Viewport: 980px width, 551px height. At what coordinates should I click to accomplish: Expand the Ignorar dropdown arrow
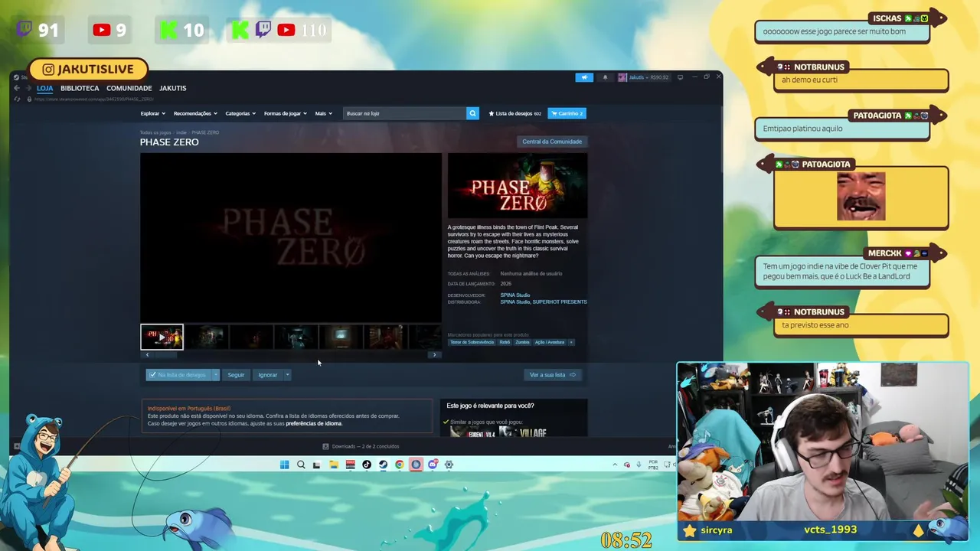287,375
